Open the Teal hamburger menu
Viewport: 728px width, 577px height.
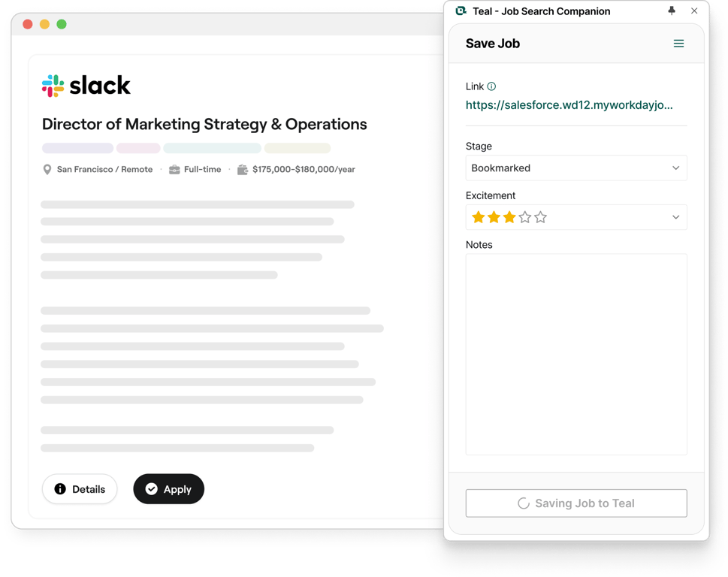click(x=678, y=44)
